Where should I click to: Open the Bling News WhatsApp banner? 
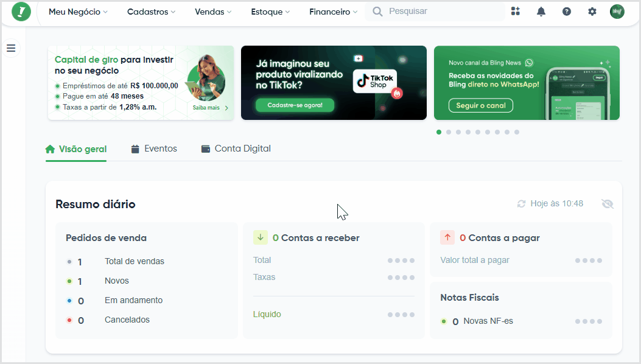527,83
